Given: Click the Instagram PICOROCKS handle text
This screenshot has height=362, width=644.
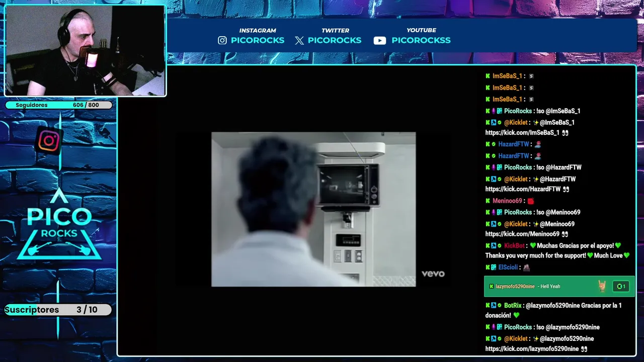Looking at the screenshot, I should [258, 40].
